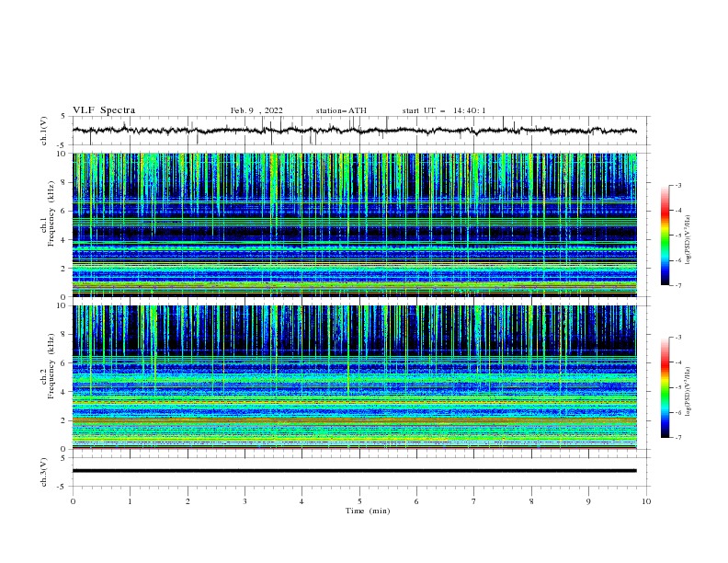Screen dimensions: 728x563
Task: Click the "-6" tick on ch.2 colorbar
Action: coord(678,412)
